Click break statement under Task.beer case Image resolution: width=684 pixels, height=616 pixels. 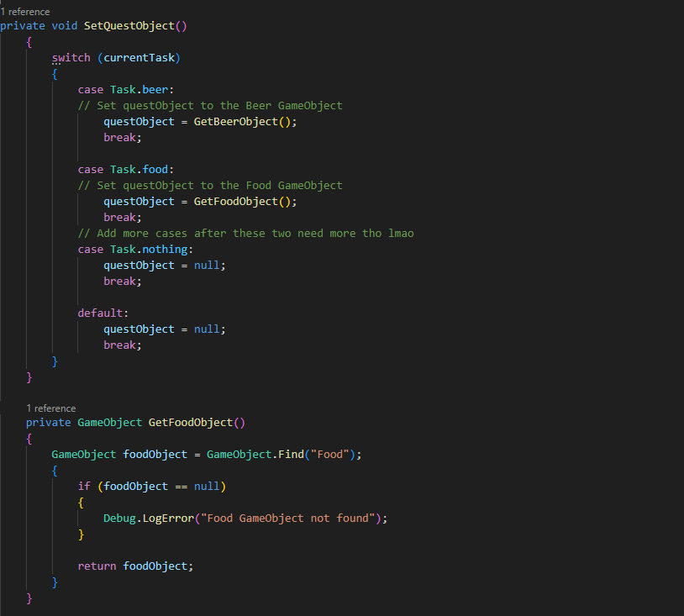tap(123, 138)
